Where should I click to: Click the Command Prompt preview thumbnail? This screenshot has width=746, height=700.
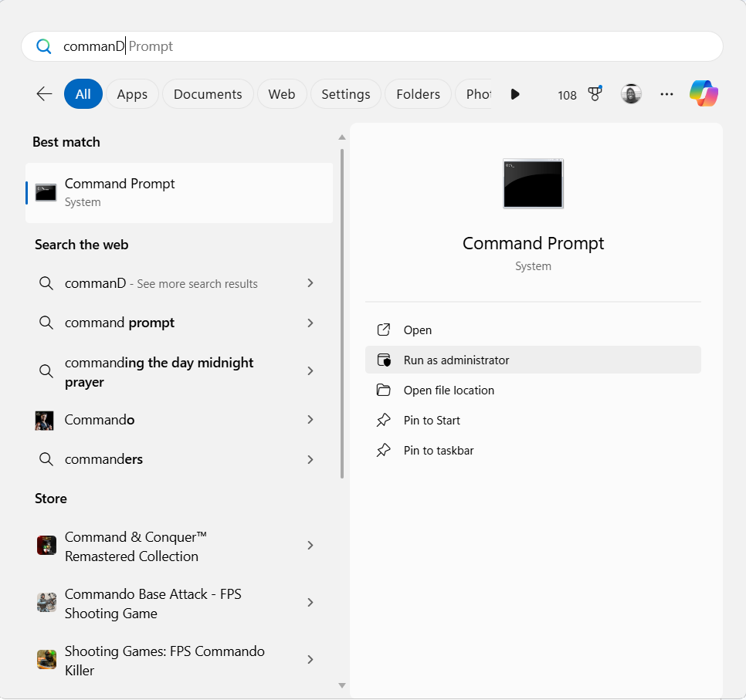point(533,183)
